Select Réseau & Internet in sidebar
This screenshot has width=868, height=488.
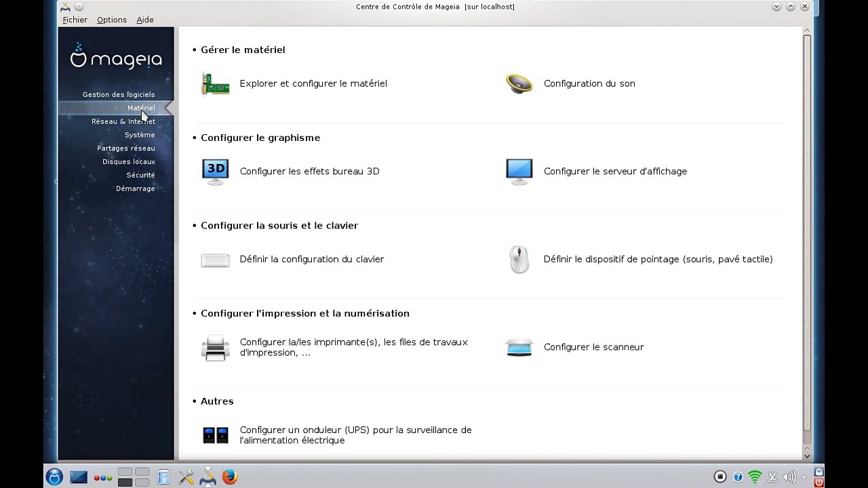[x=123, y=121]
